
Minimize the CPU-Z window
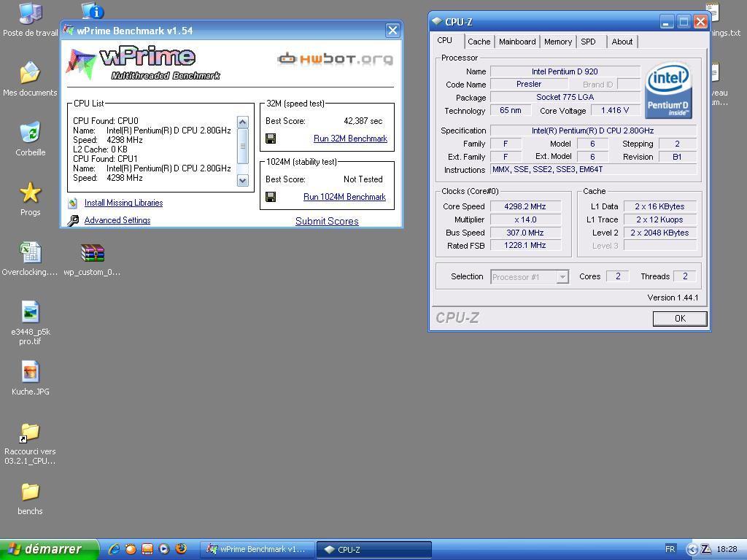point(666,21)
